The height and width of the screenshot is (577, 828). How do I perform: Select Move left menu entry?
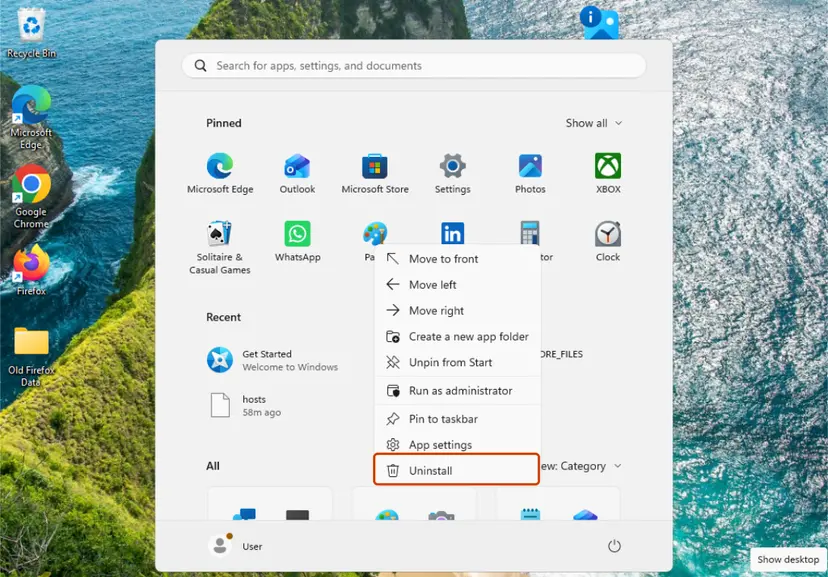pos(457,285)
